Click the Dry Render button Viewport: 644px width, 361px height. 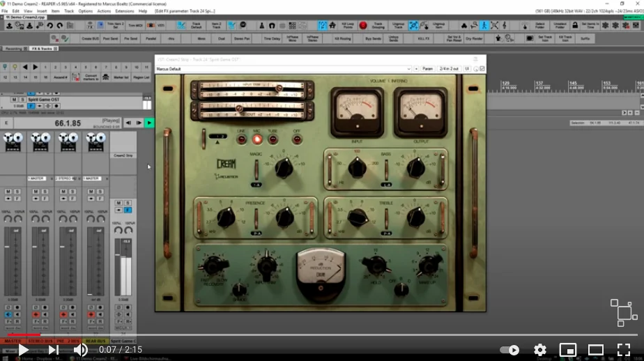coord(474,38)
